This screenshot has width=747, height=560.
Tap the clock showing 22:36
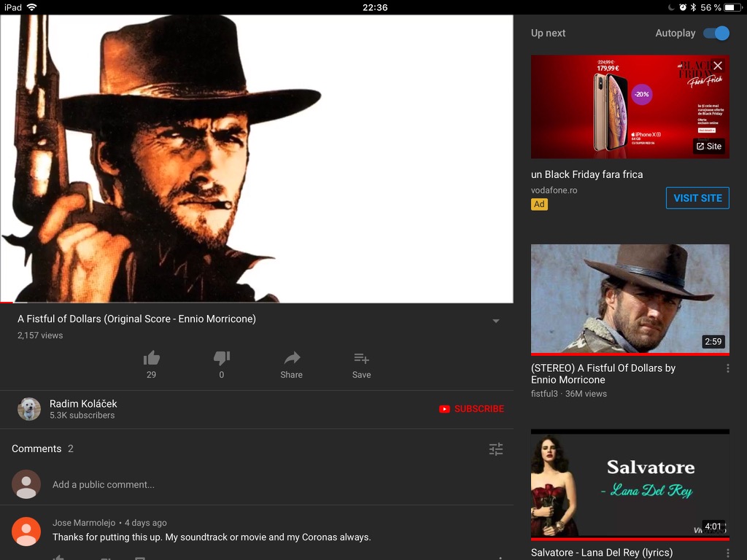375,7
